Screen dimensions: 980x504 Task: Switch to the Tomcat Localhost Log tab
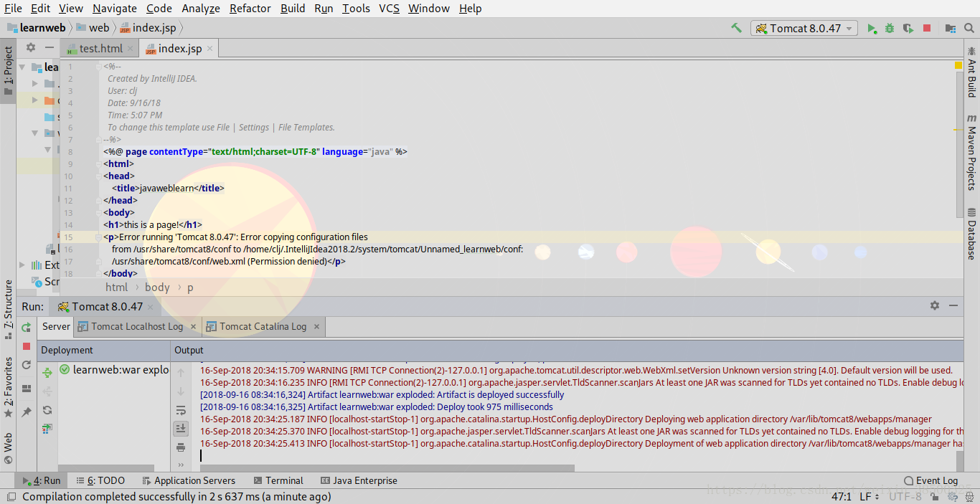tap(137, 326)
